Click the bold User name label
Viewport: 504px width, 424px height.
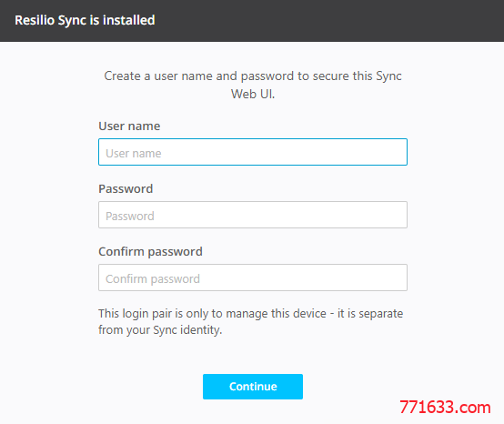[x=129, y=126]
